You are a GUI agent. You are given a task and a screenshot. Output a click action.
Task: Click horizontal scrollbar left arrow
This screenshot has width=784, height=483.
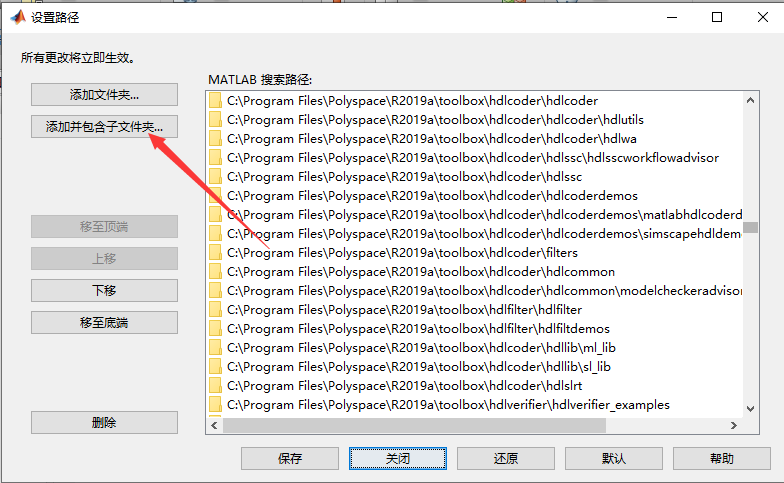pos(214,426)
